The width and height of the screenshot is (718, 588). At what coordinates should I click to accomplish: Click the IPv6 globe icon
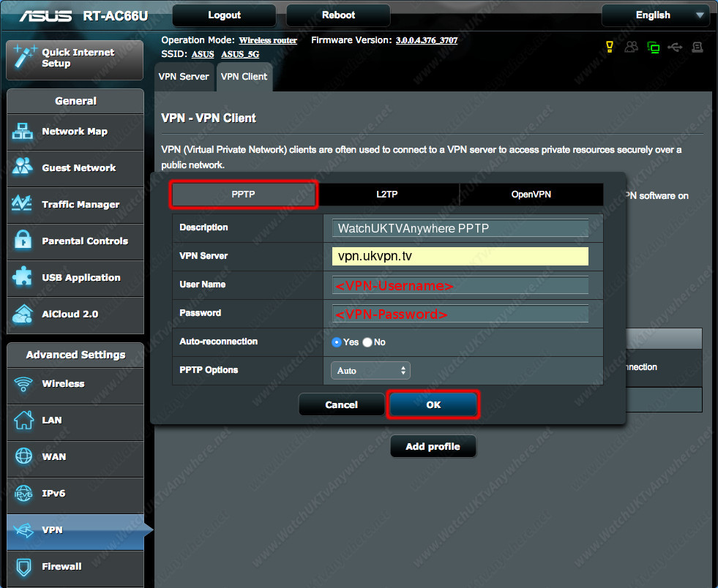click(23, 493)
